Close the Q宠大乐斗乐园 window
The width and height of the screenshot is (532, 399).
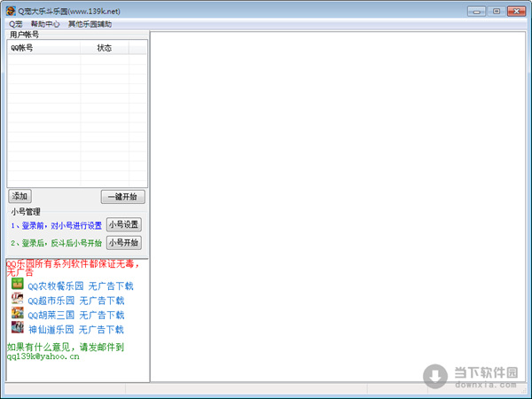[x=516, y=12]
